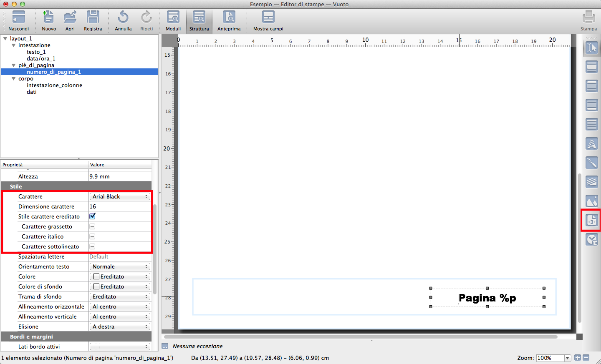Hide the panel with Nascondi

[x=19, y=18]
